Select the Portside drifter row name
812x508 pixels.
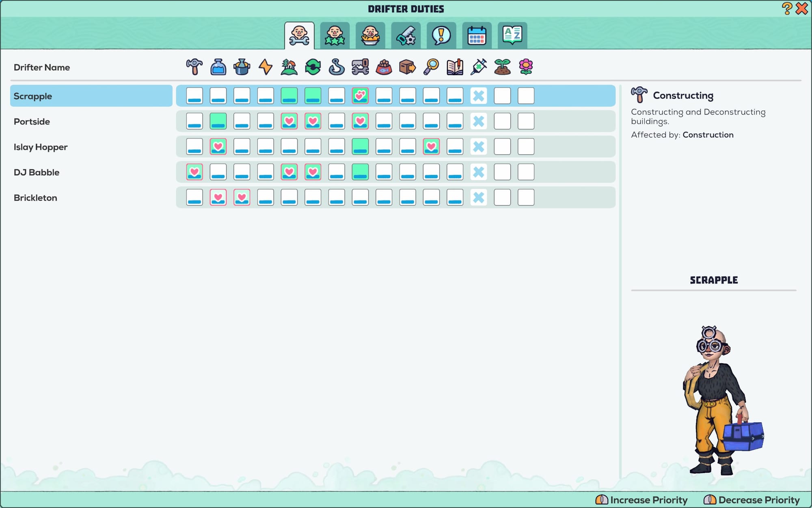[x=32, y=122]
